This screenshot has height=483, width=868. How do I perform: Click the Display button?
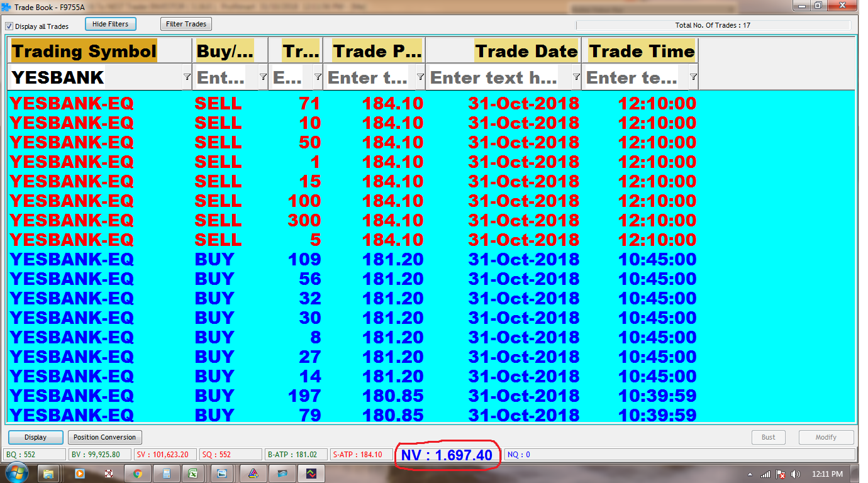(36, 437)
